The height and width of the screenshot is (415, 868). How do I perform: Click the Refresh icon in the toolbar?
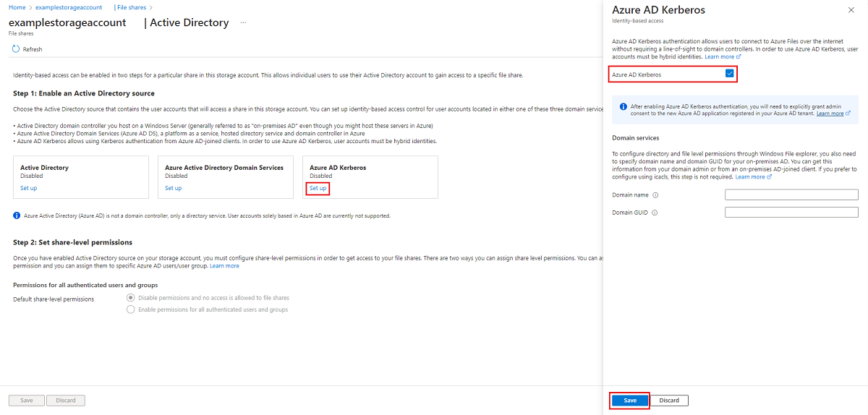16,49
